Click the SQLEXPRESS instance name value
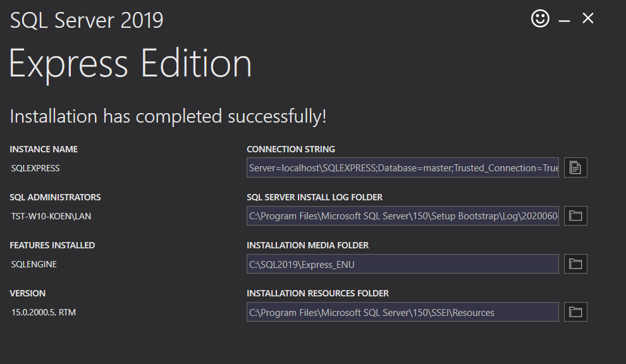Screen dimensions: 626x364 click(35, 169)
